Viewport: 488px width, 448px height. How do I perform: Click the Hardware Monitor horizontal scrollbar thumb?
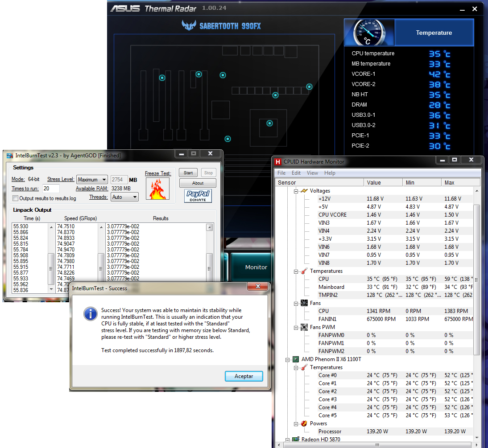pos(377,445)
